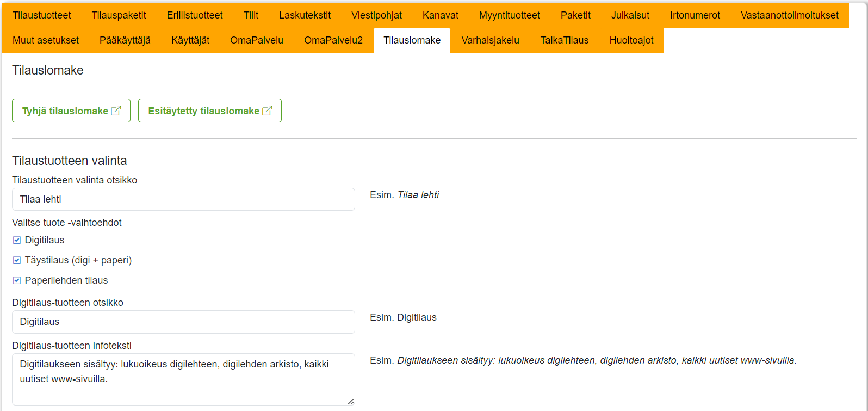Go to the Erillistuotteet tab
Image resolution: width=868 pixels, height=411 pixels.
click(195, 15)
